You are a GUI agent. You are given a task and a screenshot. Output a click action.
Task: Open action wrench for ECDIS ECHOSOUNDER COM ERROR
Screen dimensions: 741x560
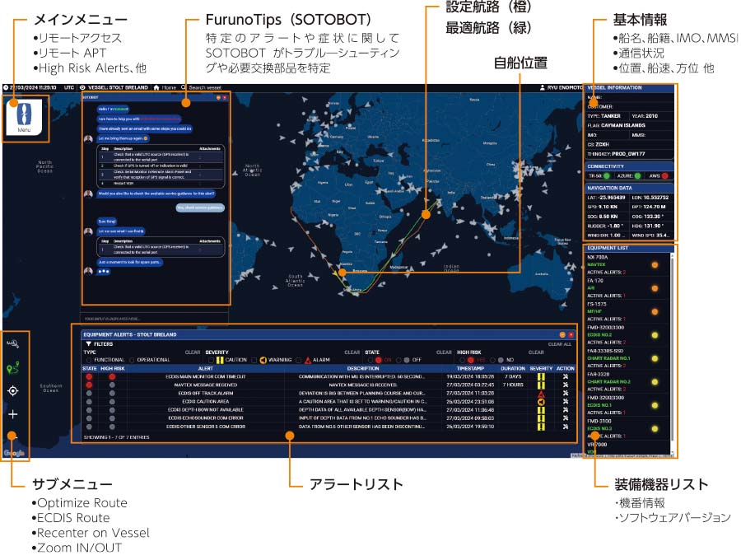tap(565, 418)
